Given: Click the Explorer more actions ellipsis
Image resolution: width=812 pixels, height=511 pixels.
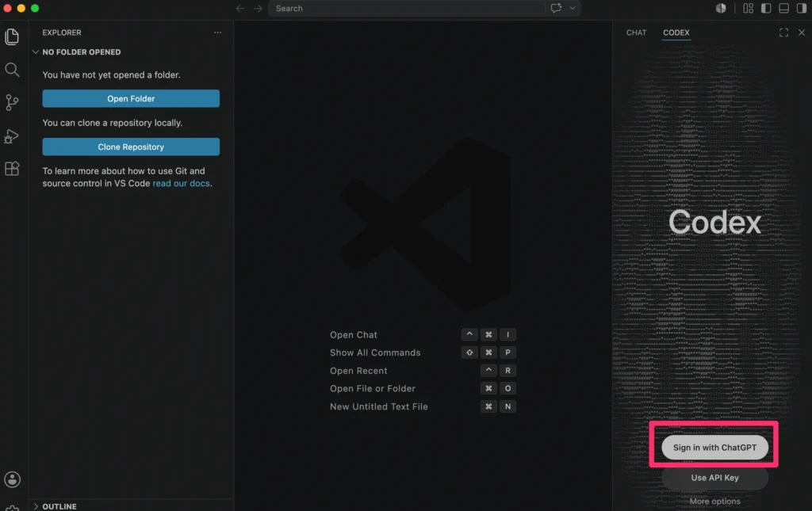Looking at the screenshot, I should click(217, 32).
